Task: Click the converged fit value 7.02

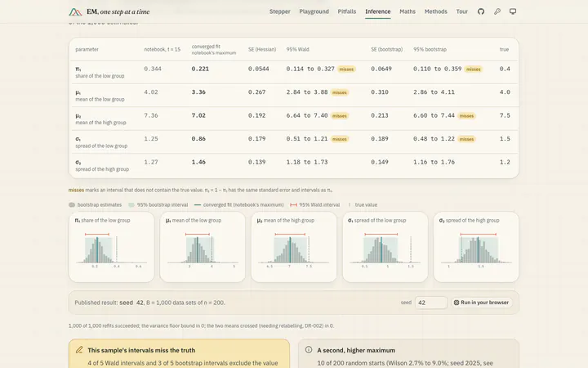Action: coord(198,115)
